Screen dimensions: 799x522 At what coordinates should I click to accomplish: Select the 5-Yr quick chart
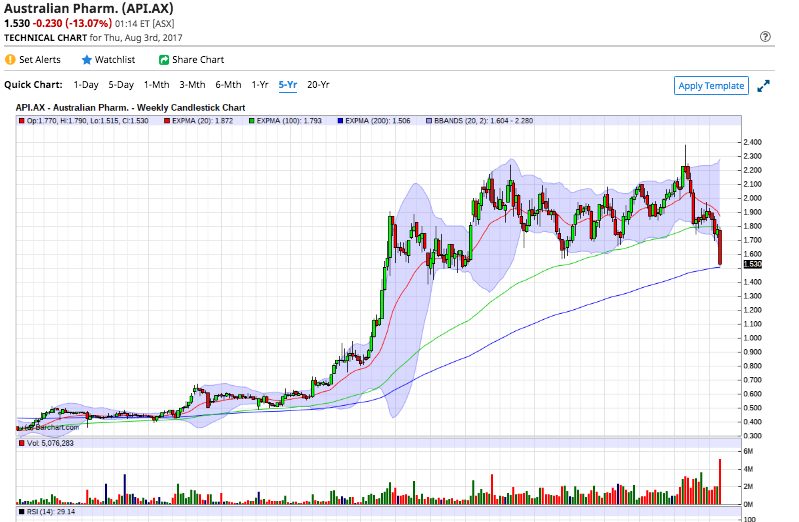point(288,85)
